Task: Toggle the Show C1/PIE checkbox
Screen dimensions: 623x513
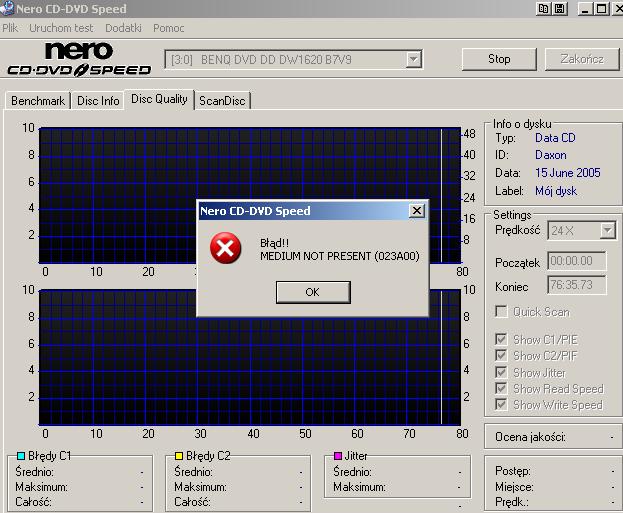Action: point(501,339)
